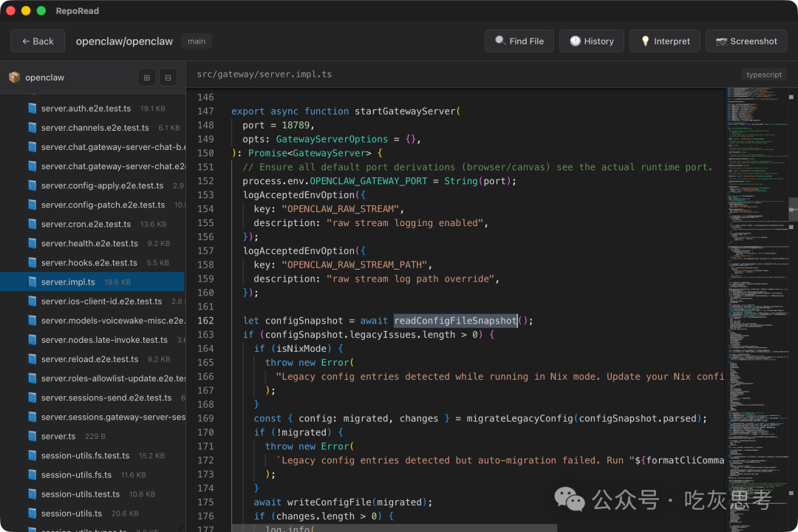Click the Interpret button

pos(665,41)
